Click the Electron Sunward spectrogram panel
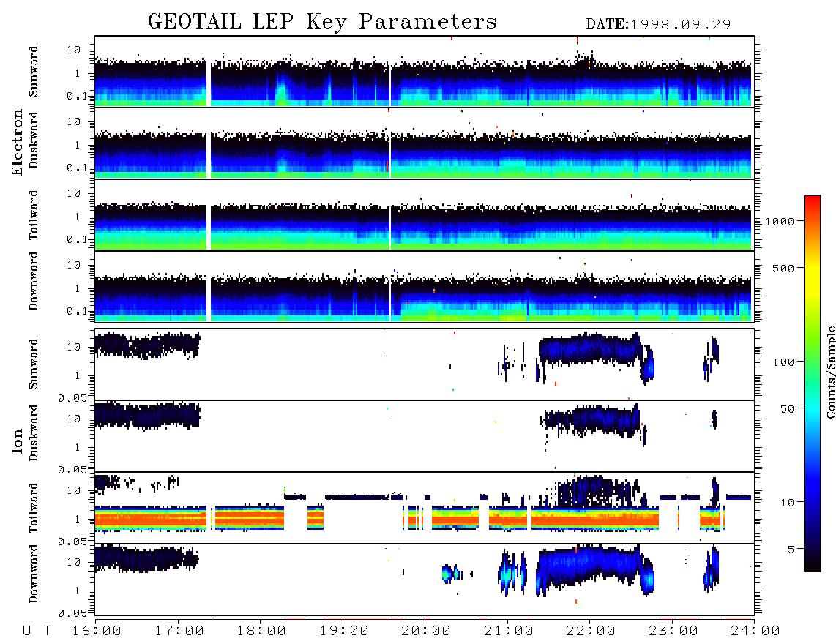 click(x=425, y=72)
